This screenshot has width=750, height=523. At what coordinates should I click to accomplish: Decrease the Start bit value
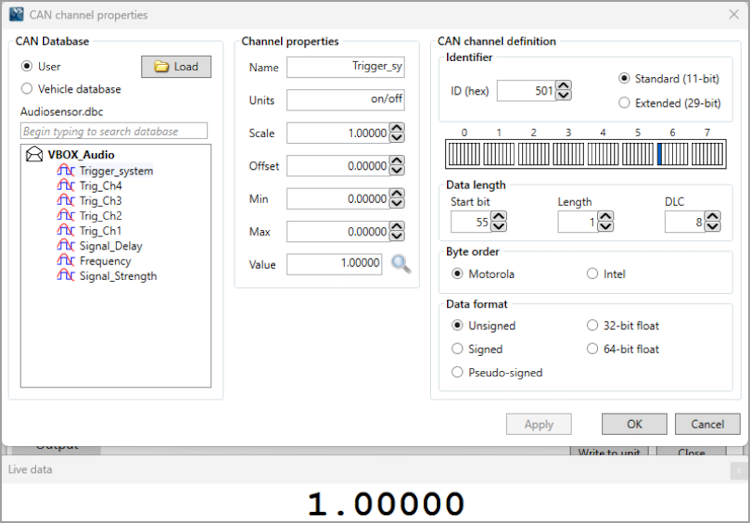498,227
